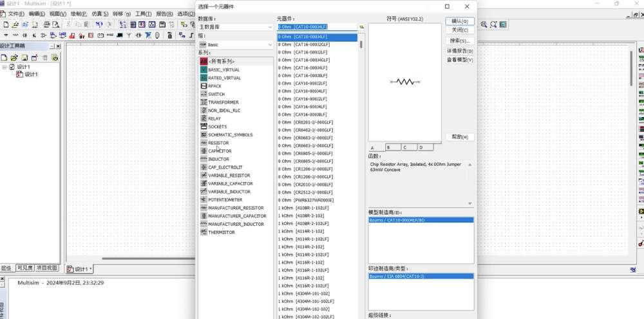The image size is (644, 319).
Task: Switch to 项目视图 tab in Design Toolbox
Action: click(46, 268)
